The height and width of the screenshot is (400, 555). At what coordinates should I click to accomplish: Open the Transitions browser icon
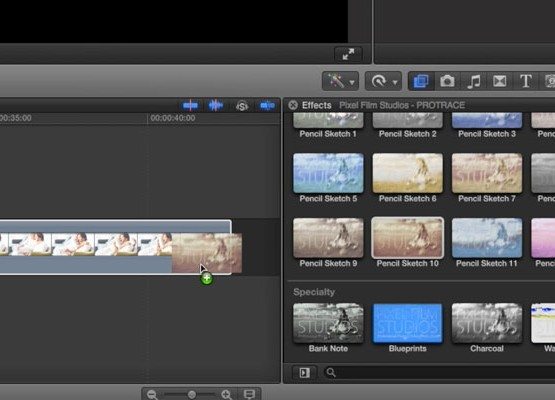(499, 81)
